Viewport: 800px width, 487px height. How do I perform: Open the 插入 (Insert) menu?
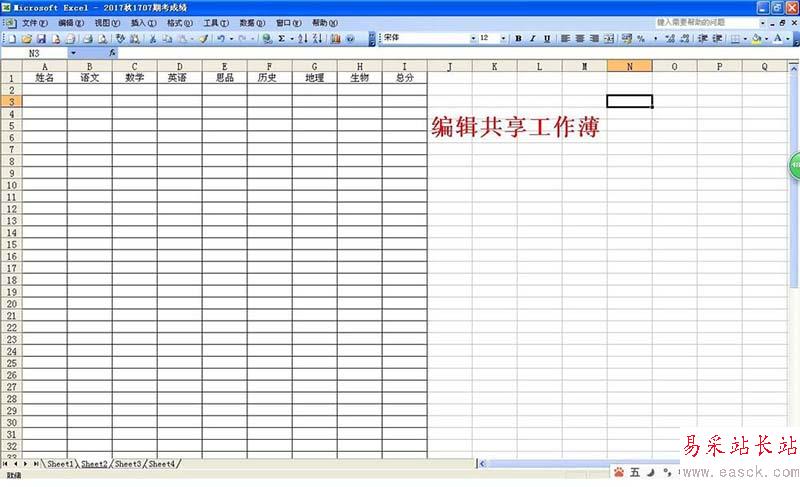point(143,23)
